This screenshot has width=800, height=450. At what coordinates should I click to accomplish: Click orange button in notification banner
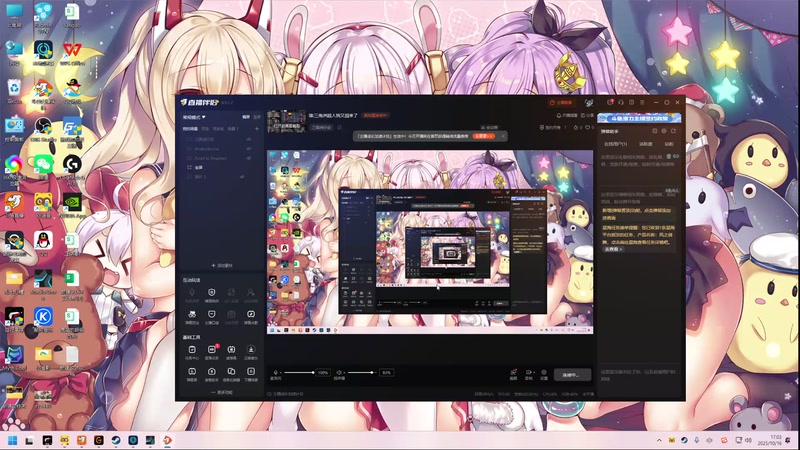pos(483,136)
